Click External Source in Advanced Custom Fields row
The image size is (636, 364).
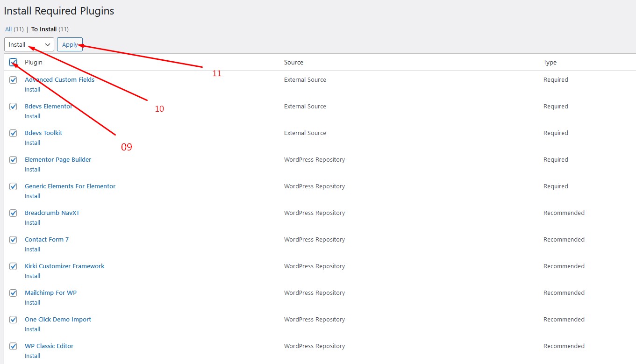click(x=305, y=79)
